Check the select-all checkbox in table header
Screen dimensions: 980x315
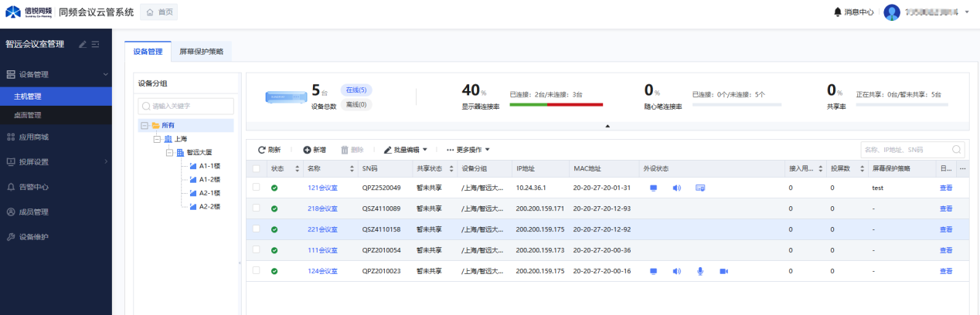(257, 168)
